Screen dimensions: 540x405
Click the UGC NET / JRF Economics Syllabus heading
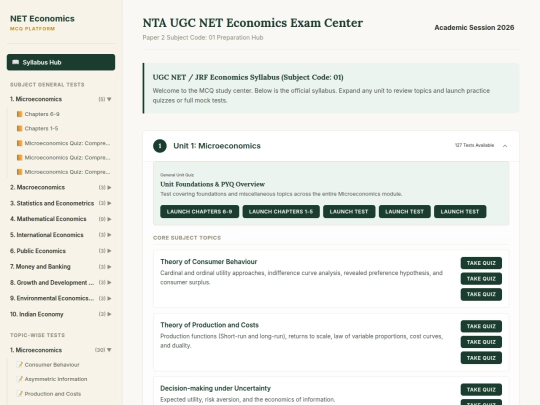tap(248, 77)
